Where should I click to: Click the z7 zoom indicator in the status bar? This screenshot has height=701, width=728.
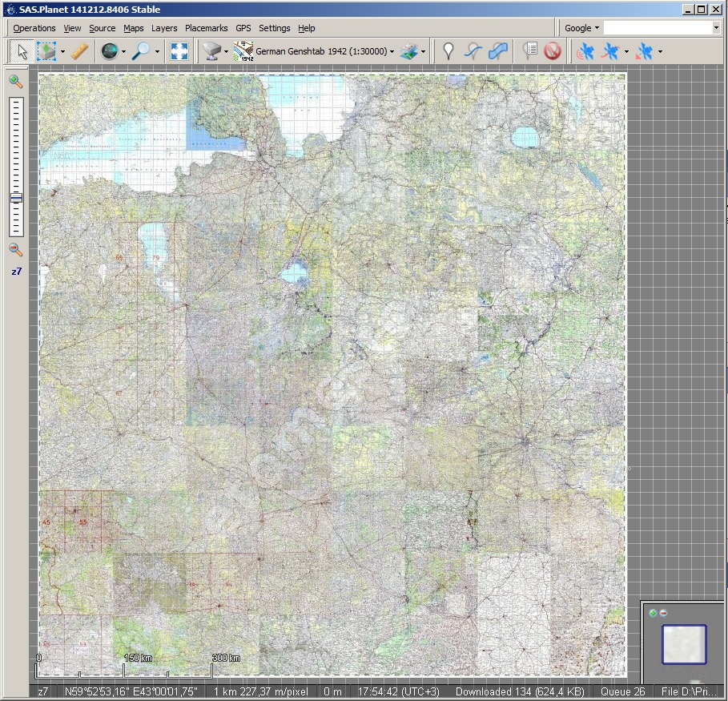click(x=43, y=691)
